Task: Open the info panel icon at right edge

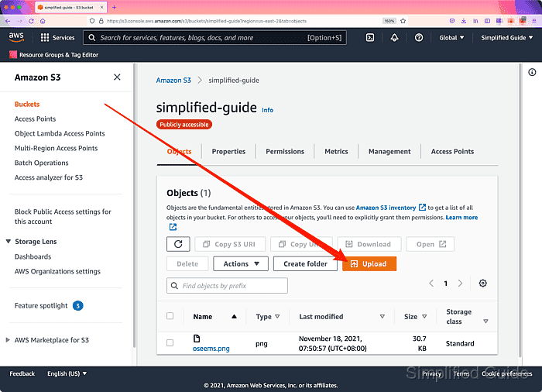Action: [x=532, y=72]
